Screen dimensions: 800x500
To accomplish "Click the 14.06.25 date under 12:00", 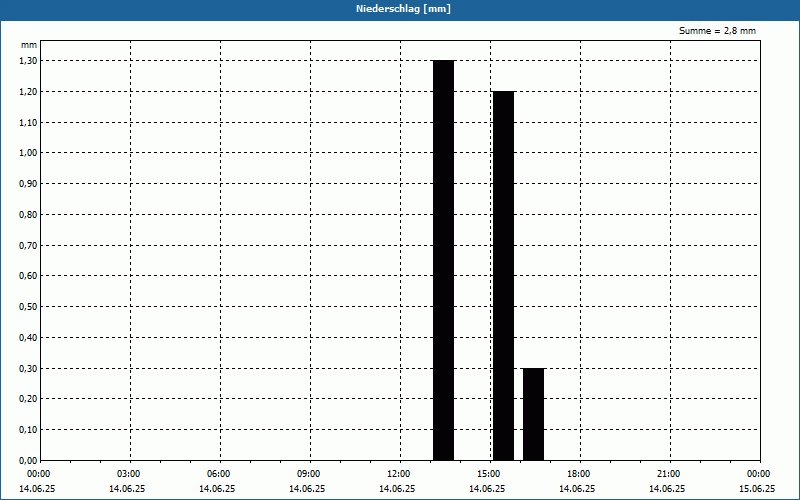I will tap(397, 489).
